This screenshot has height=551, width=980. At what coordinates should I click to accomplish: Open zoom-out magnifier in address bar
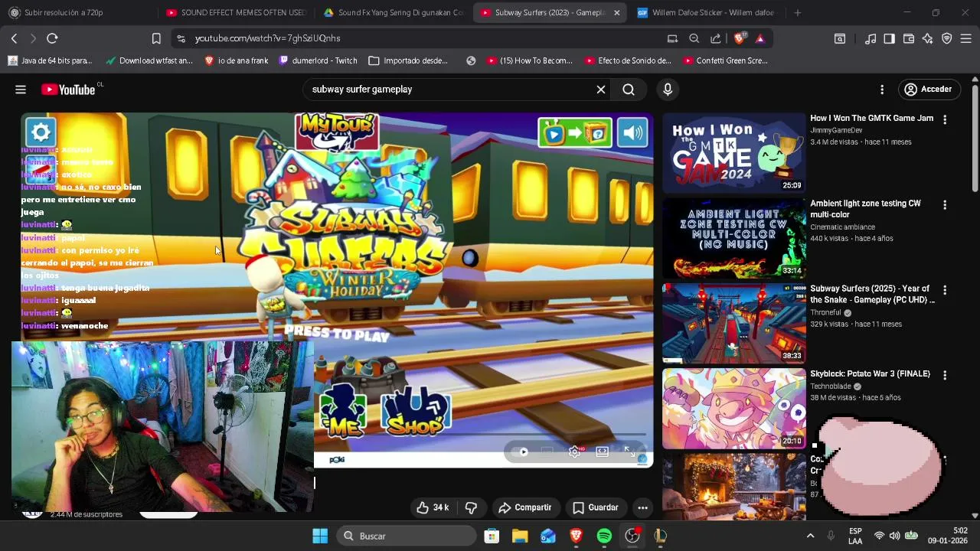[694, 38]
